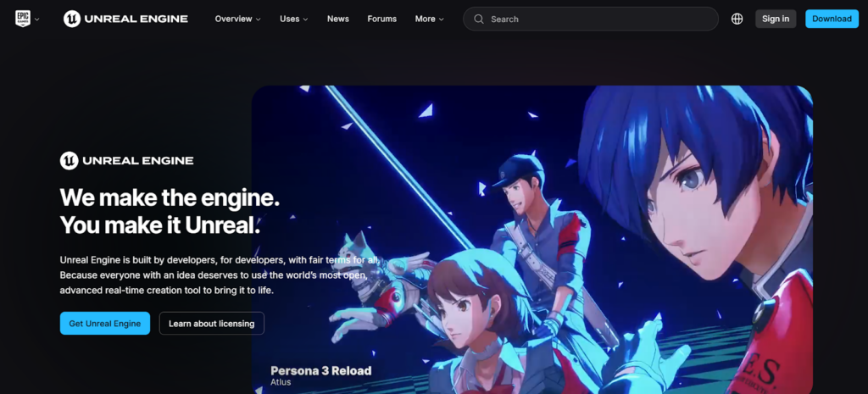The image size is (868, 394).
Task: Go to the News page
Action: [x=337, y=19]
